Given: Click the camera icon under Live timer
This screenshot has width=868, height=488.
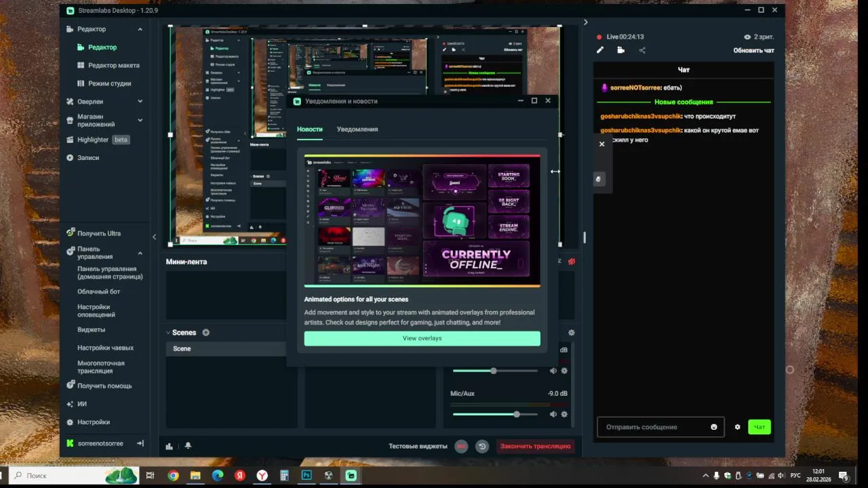Looking at the screenshot, I should pyautogui.click(x=620, y=50).
